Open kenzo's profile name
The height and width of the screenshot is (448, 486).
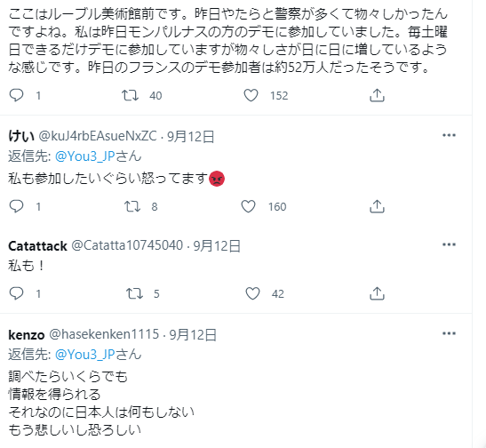(27, 335)
